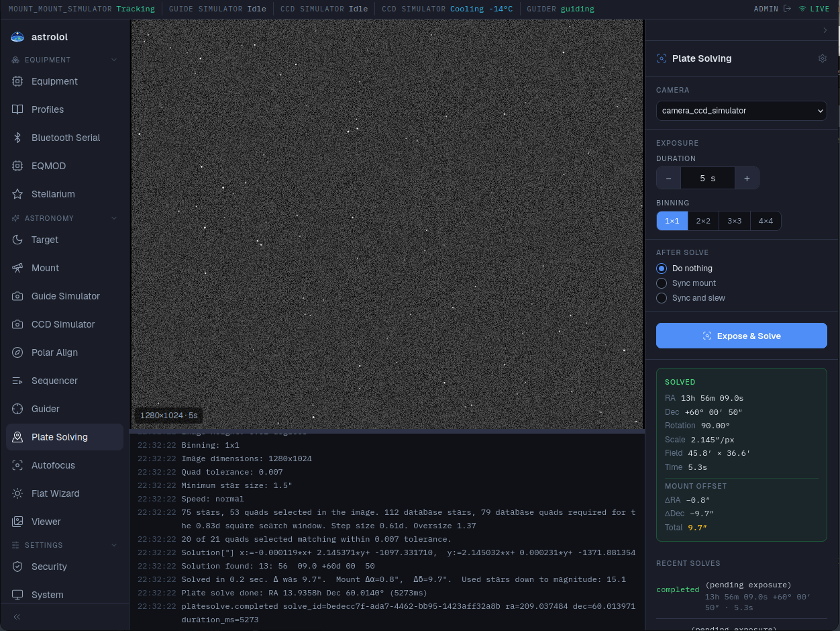
Task: Click the Flat Wizard sun icon
Action: pyautogui.click(x=17, y=493)
